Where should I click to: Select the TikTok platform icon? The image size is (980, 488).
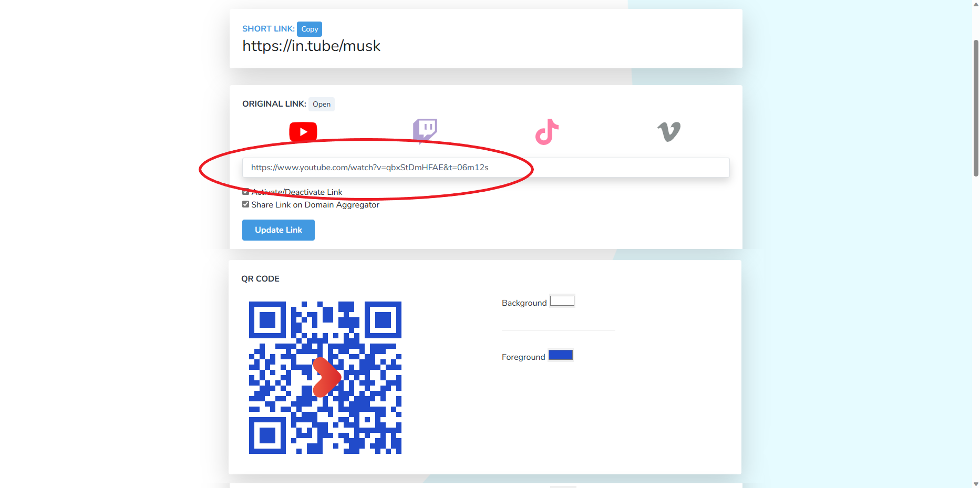pyautogui.click(x=547, y=132)
